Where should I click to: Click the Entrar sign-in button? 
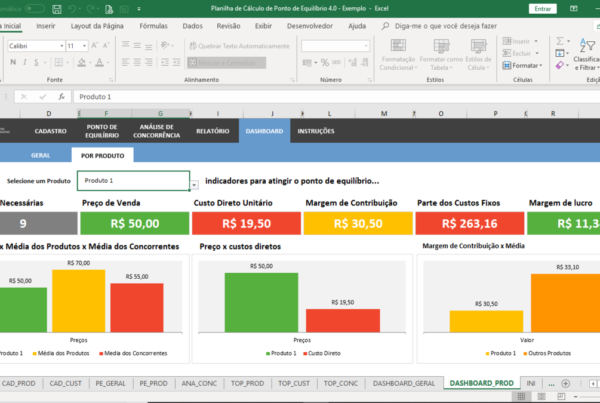(542, 8)
